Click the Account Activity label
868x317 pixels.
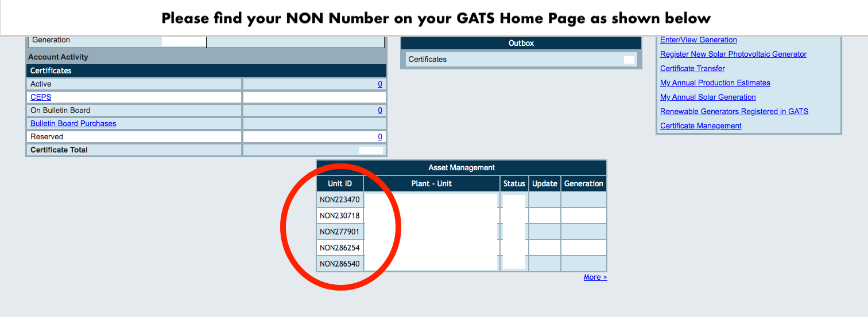click(x=59, y=57)
